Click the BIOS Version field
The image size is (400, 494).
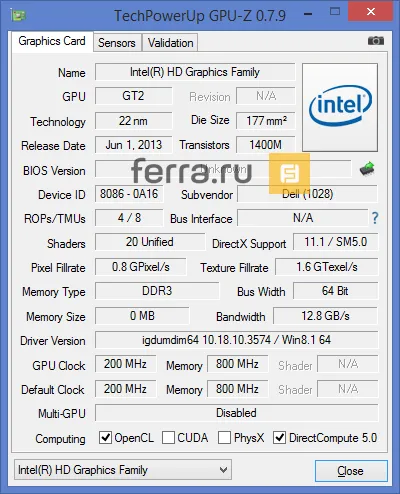[x=223, y=169]
